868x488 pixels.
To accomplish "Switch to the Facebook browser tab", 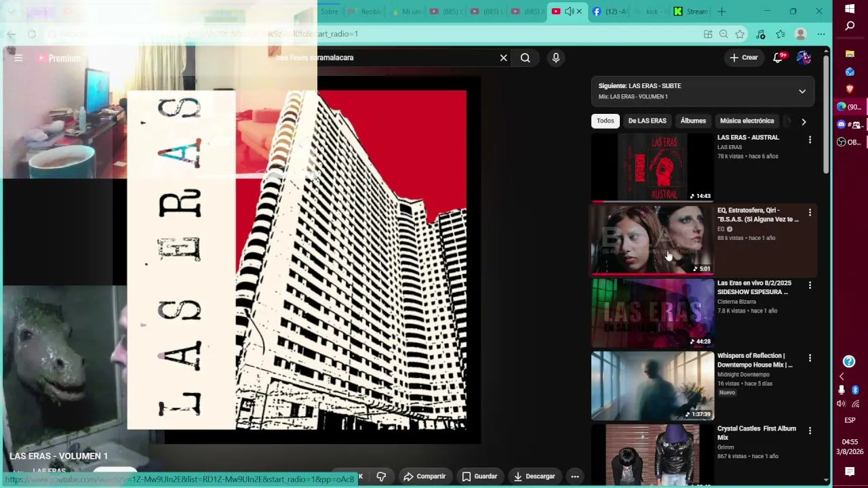I will [610, 12].
